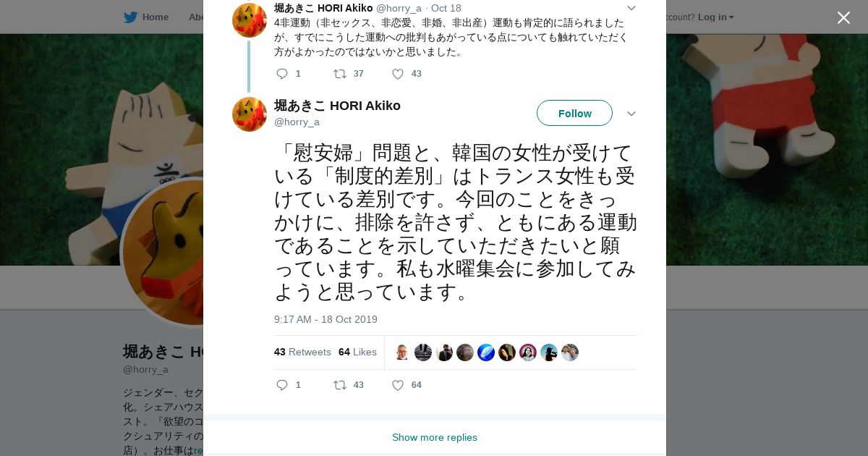Follow 堀あきこ HORI Akiko
Screen dimensions: 868x456
[574, 113]
